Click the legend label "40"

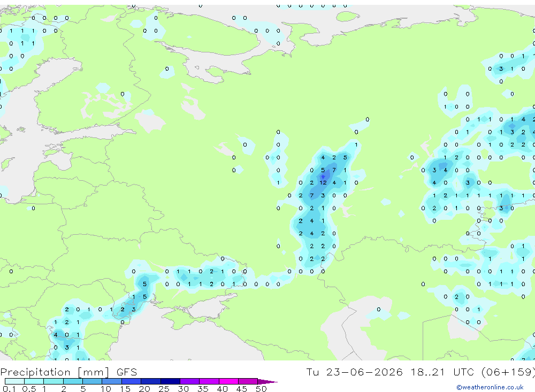(222, 389)
